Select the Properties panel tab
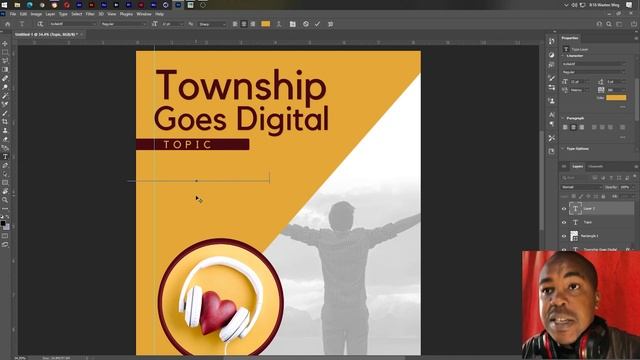 570,38
